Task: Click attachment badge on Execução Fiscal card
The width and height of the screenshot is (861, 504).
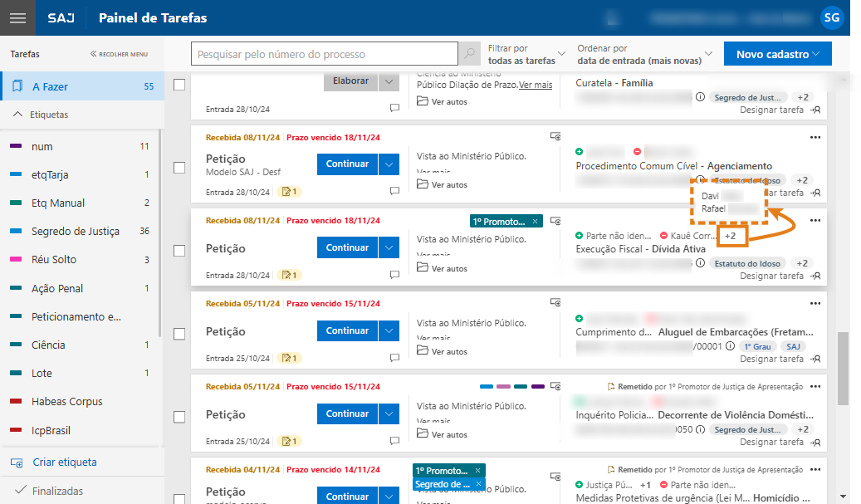Action: [x=290, y=275]
